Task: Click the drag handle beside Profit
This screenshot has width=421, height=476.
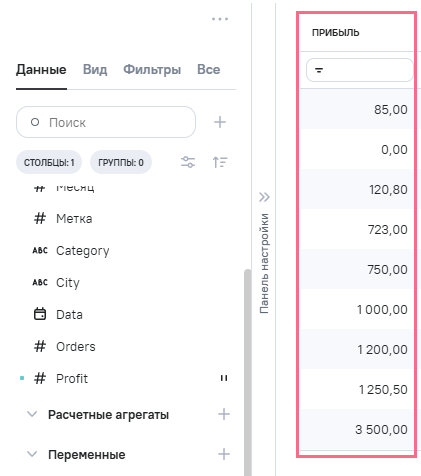Action: tap(224, 378)
